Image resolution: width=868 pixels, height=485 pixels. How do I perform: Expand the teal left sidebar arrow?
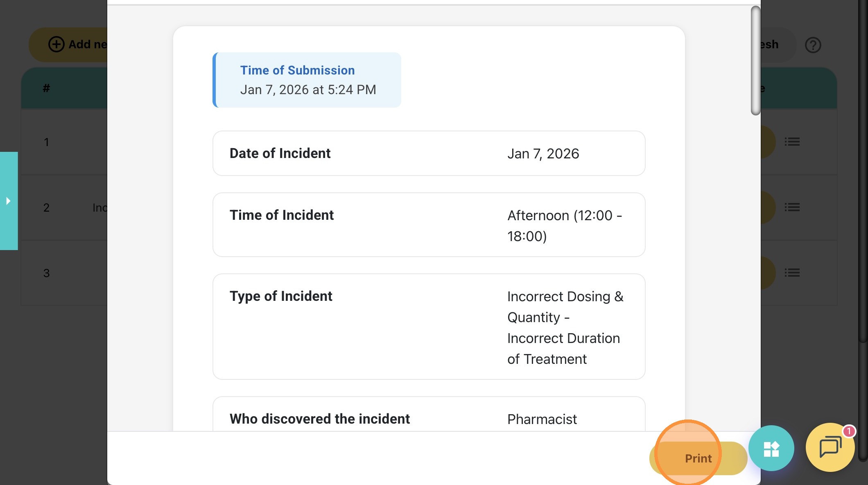(x=9, y=201)
